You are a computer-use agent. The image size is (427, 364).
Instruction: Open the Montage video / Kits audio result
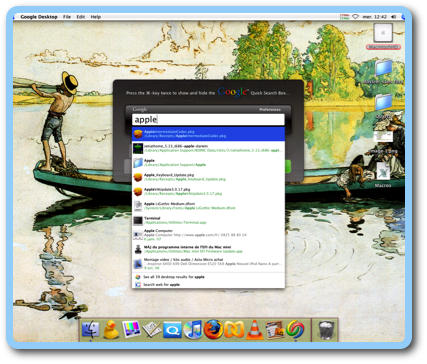click(x=209, y=264)
